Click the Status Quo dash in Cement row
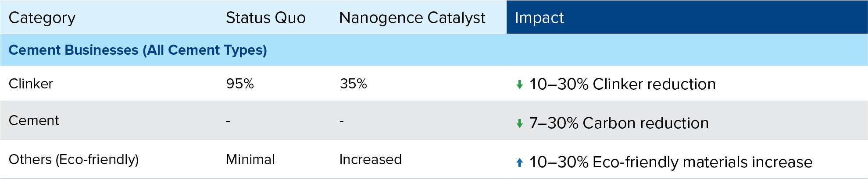 click(x=228, y=121)
